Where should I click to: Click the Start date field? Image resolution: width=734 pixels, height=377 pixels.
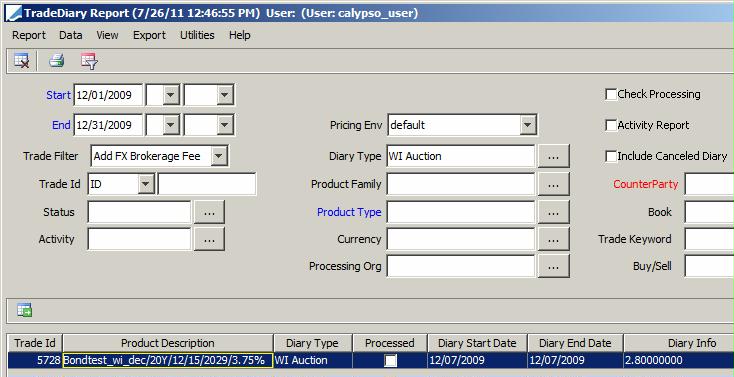108,95
